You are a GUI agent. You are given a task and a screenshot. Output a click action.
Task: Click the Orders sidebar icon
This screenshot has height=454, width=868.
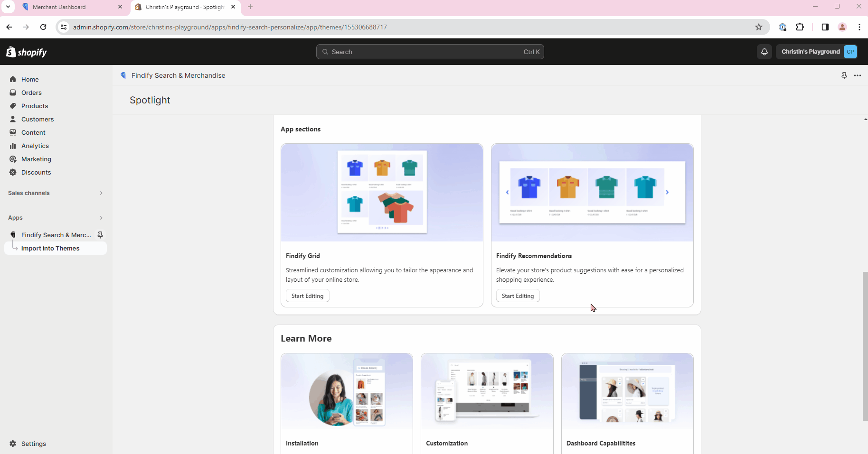pos(13,93)
